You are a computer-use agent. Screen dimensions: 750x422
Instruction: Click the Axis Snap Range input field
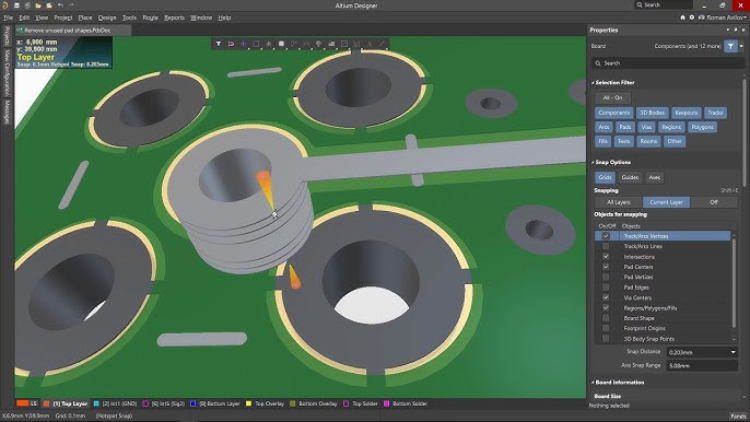pyautogui.click(x=702, y=366)
